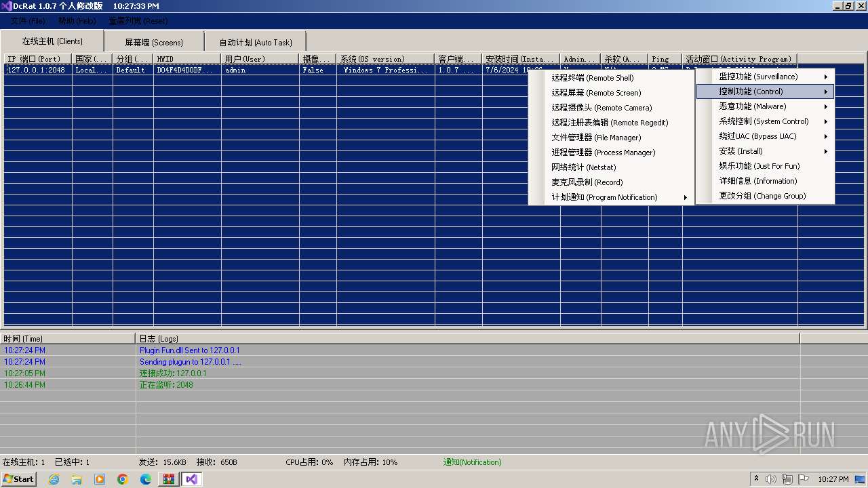The image size is (868, 488).
Task: Choose 娱乐功能 (Just For Fun)
Action: tap(765, 166)
